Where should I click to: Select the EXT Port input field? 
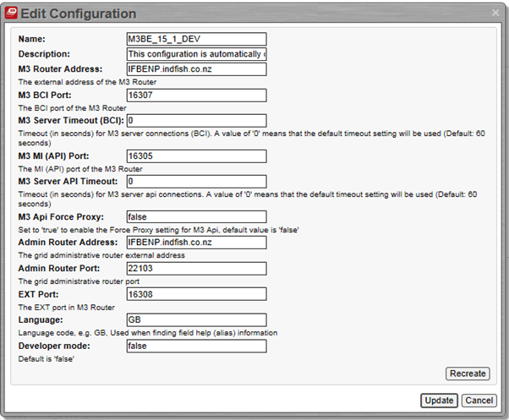pos(195,294)
